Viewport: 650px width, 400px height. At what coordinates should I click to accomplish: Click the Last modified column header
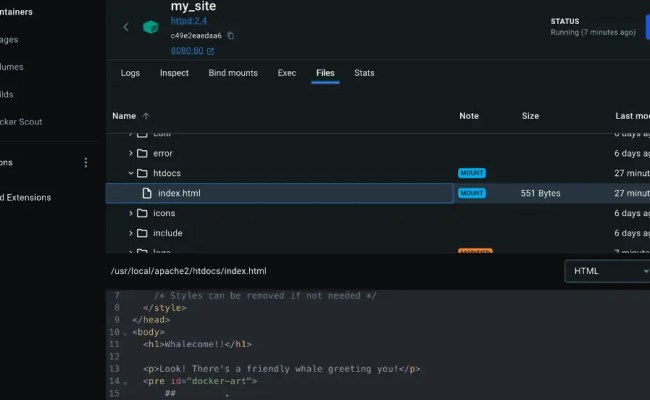click(632, 116)
